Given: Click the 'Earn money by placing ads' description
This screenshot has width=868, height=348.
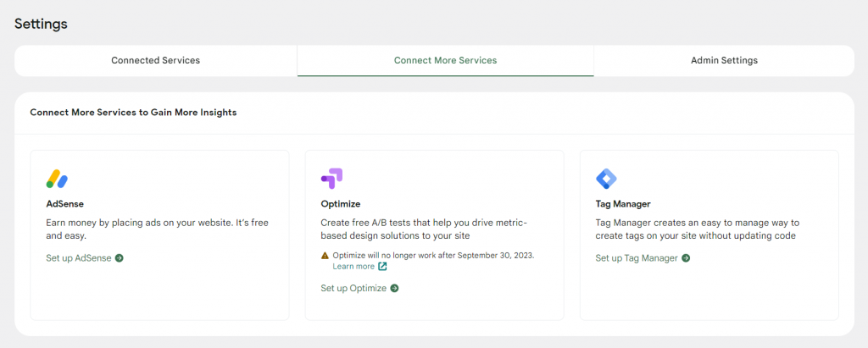Looking at the screenshot, I should click(x=157, y=229).
